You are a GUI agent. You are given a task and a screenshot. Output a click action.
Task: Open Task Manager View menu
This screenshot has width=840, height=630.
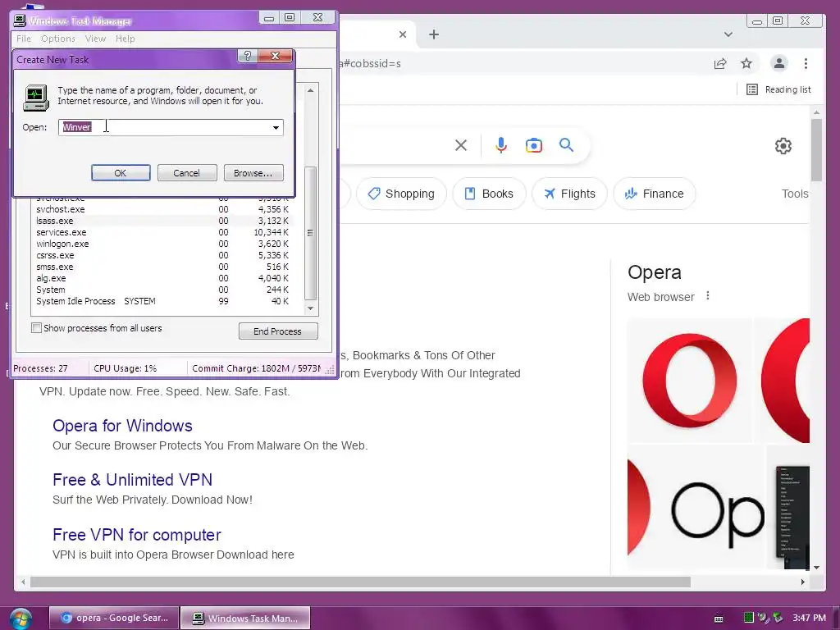point(95,39)
